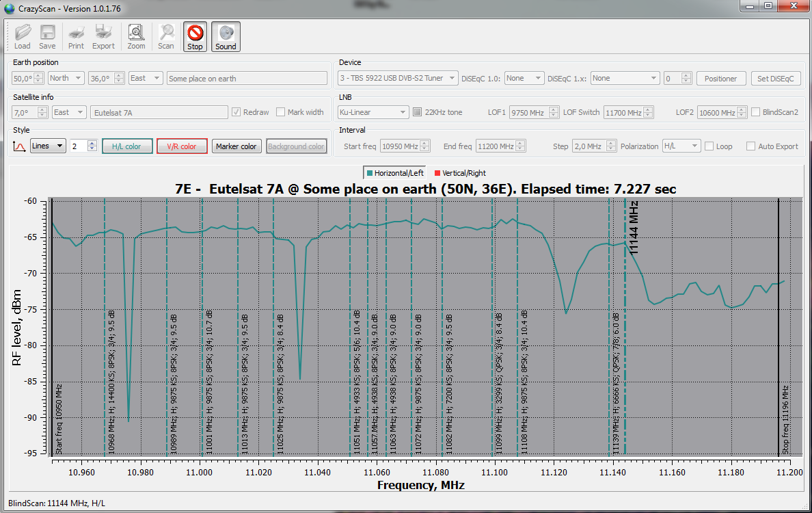Open the Lines style dropdown

click(x=48, y=146)
